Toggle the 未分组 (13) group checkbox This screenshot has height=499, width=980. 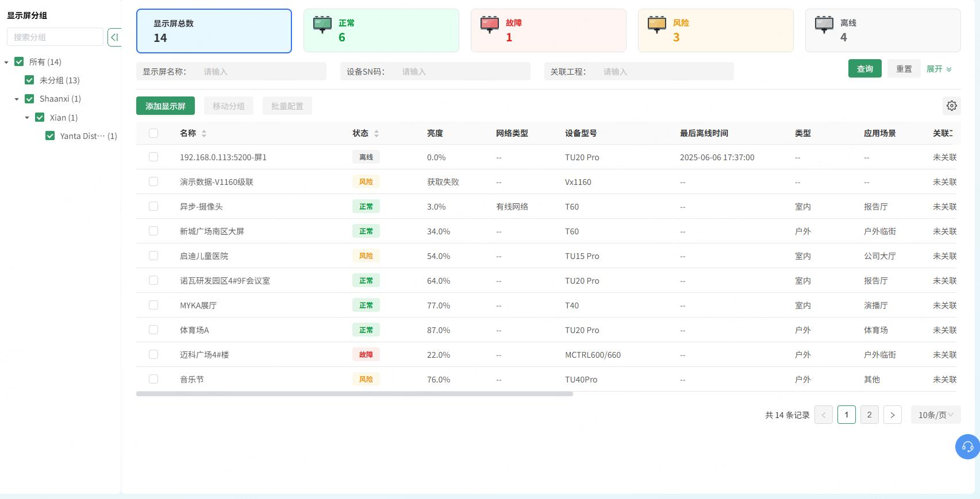click(29, 80)
